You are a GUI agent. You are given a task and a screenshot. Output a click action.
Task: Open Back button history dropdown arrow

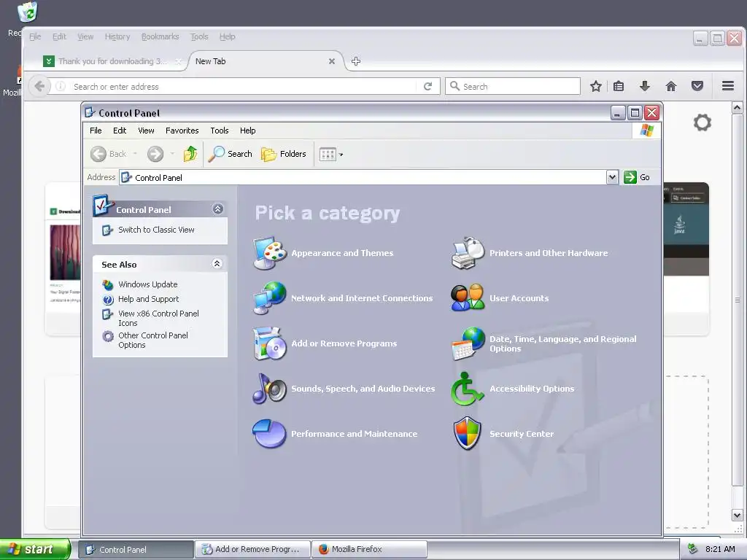click(x=135, y=154)
